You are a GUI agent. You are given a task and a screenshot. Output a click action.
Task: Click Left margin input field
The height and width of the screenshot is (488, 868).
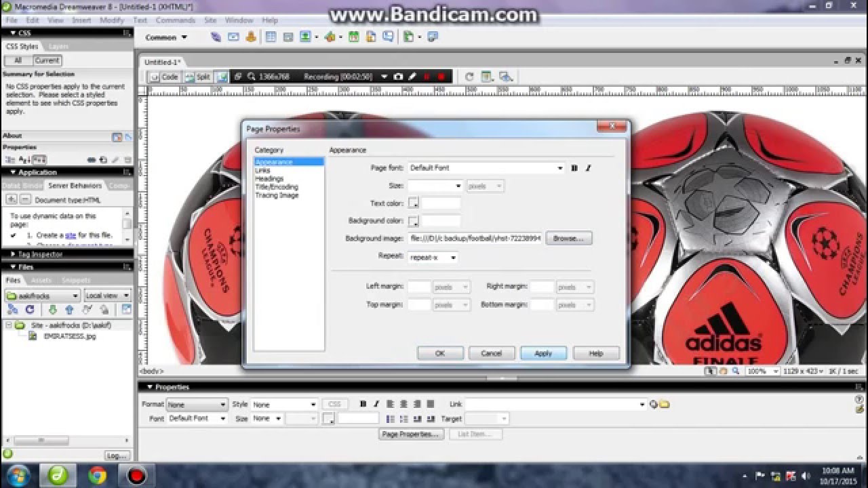click(419, 287)
